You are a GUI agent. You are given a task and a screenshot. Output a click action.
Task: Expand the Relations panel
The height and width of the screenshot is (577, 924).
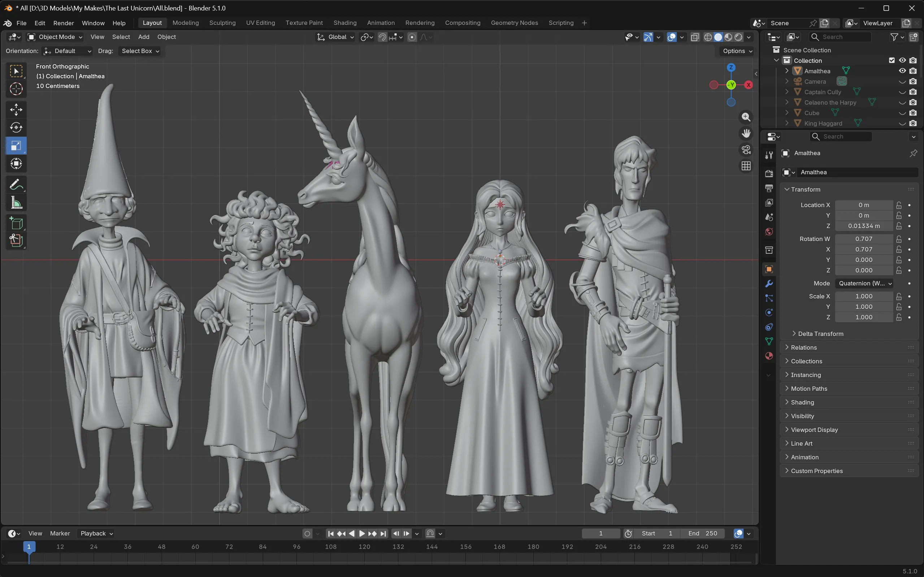tap(849, 347)
